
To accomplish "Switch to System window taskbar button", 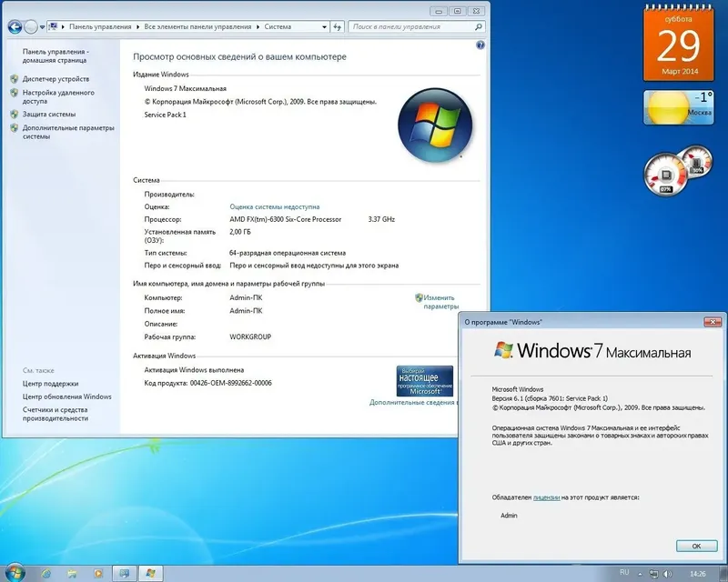I will [x=125, y=574].
